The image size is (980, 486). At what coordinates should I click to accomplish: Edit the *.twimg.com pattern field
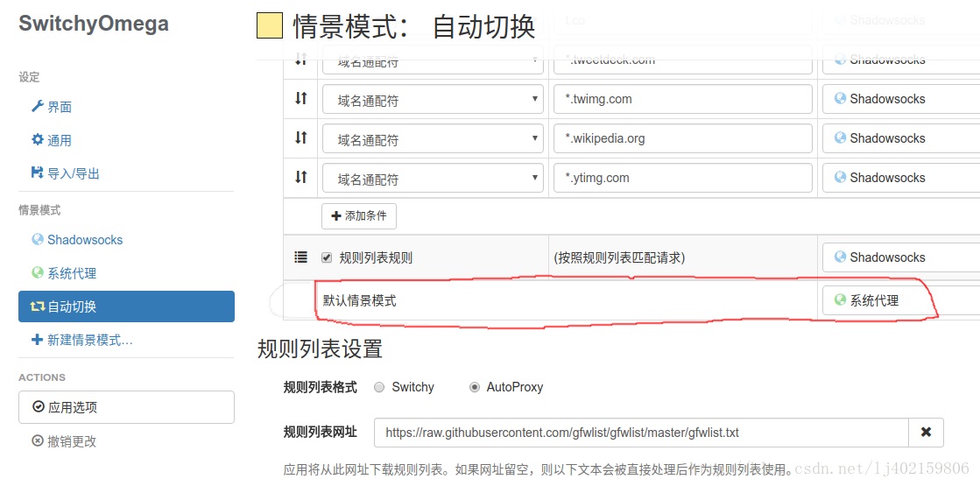point(682,99)
